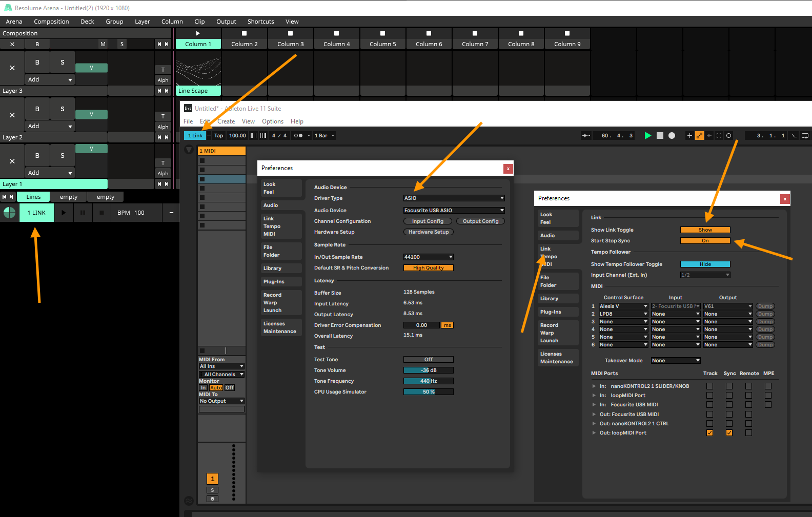This screenshot has height=517, width=812.
Task: Toggle Test Tone Off button
Action: tap(429, 360)
